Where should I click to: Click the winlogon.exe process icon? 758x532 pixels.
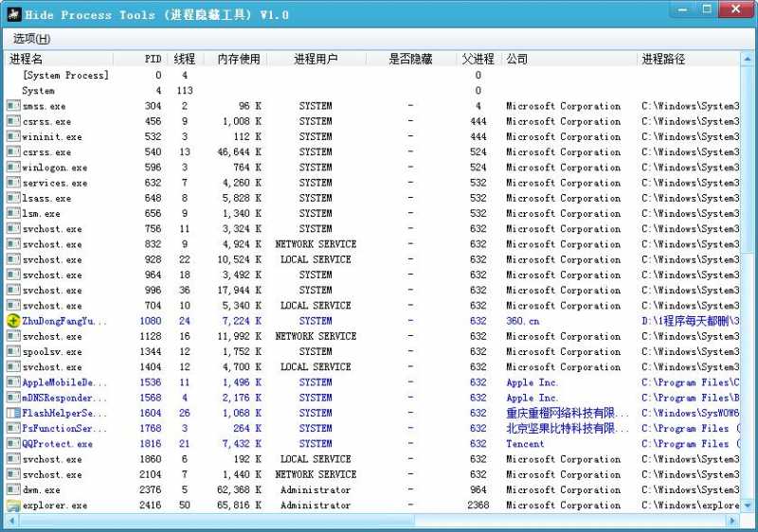(13, 168)
